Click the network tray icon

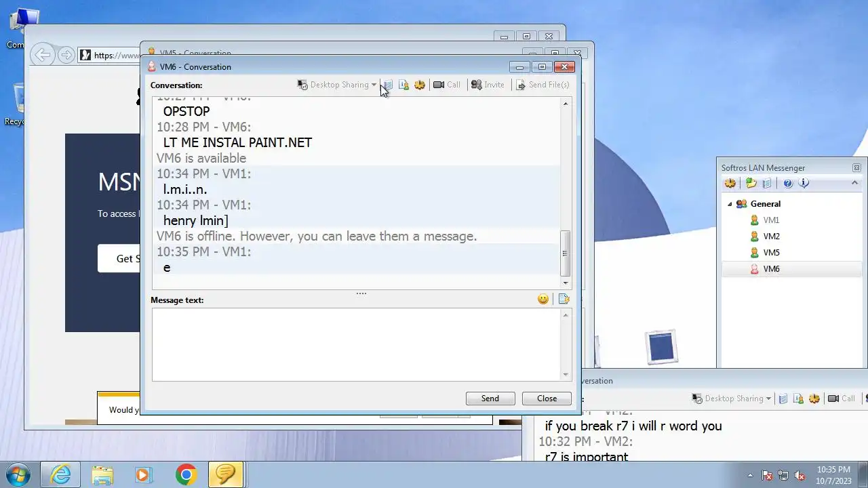click(x=783, y=475)
